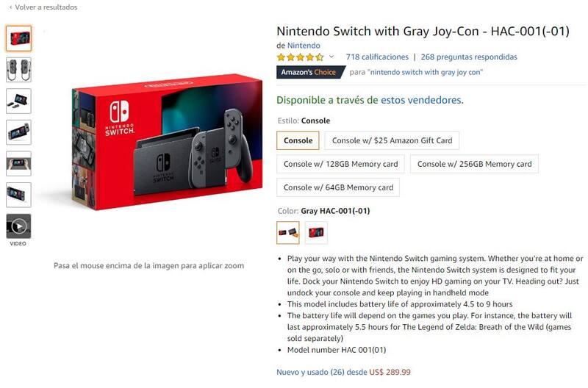Open 268 preguntas respondidas link
588x388 pixels.
click(469, 57)
